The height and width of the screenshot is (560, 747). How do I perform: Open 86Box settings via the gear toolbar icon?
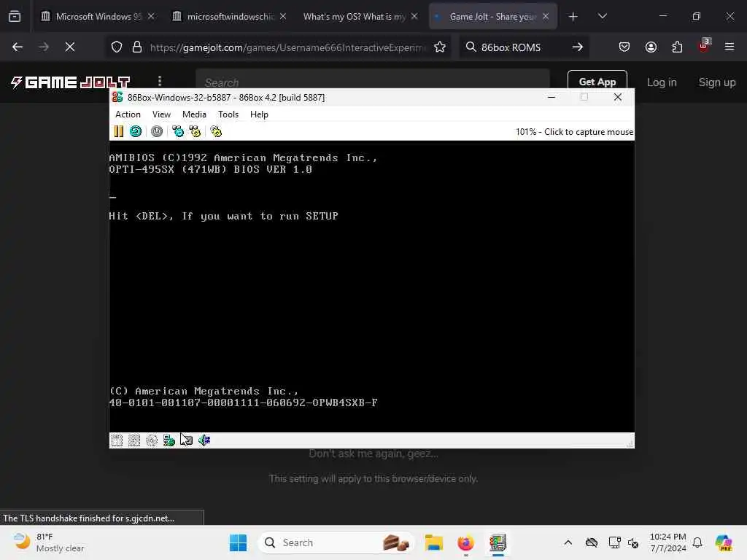point(216,131)
